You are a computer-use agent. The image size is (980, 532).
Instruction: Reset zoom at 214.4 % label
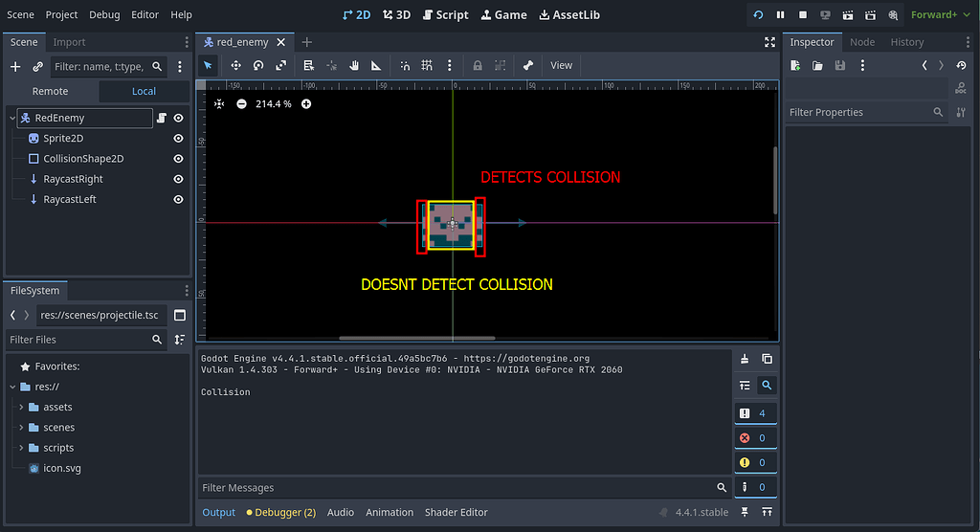click(x=273, y=103)
